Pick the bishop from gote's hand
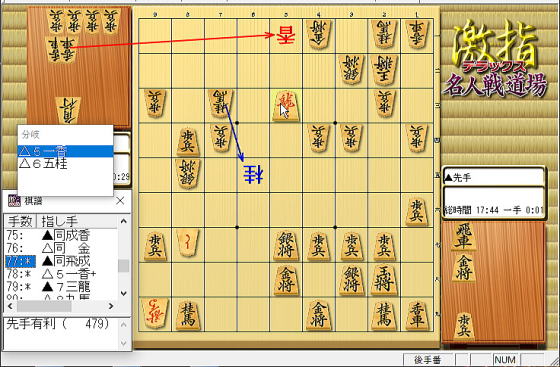560x367 pixels. 68,110
